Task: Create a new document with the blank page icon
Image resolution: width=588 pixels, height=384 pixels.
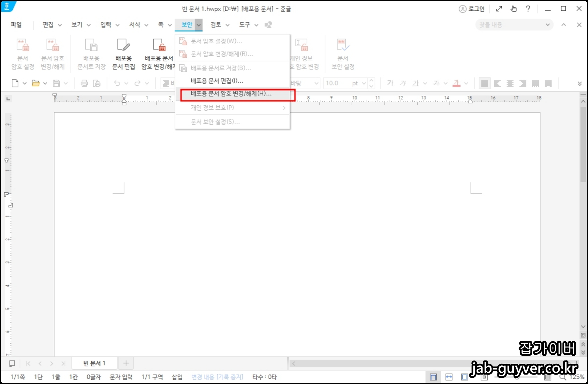Action: click(x=15, y=83)
